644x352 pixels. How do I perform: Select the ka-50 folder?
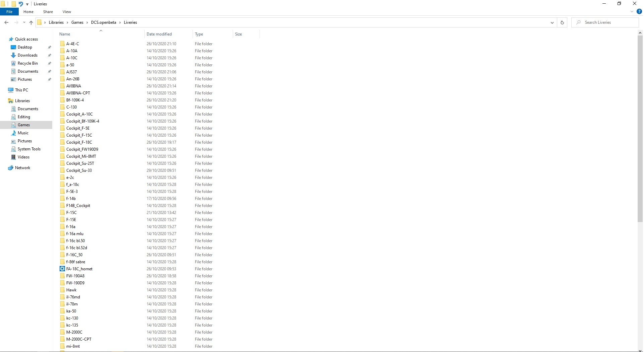click(71, 311)
